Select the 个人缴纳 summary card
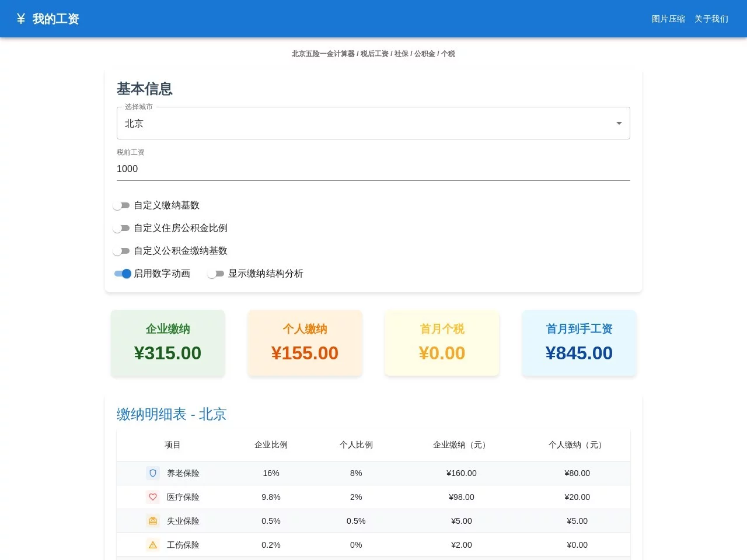Screen dimensions: 747x560 pyautogui.click(x=305, y=343)
